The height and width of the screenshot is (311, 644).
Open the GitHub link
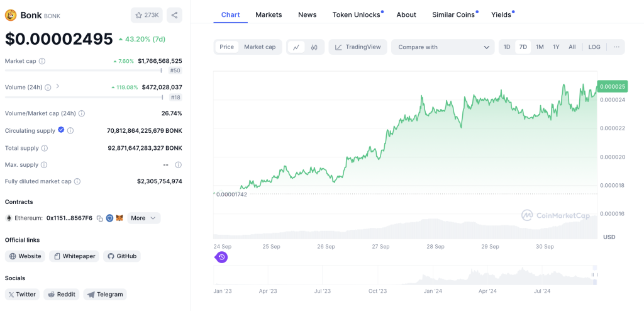point(122,256)
